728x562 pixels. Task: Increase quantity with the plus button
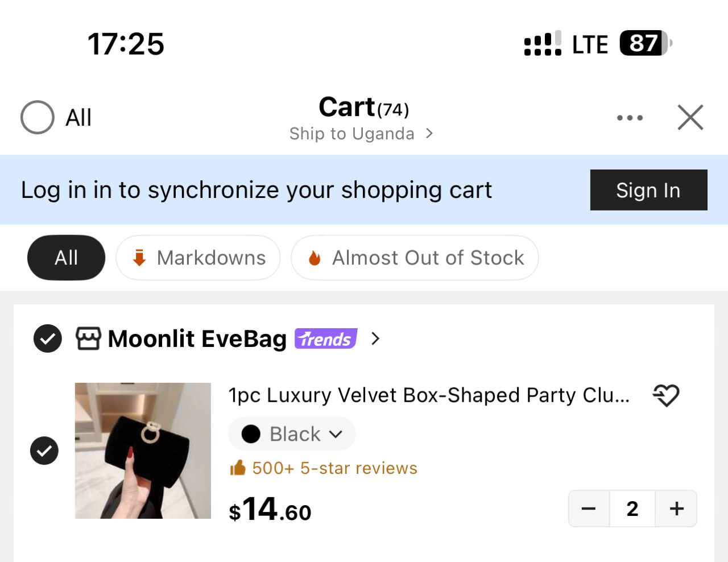(x=676, y=509)
